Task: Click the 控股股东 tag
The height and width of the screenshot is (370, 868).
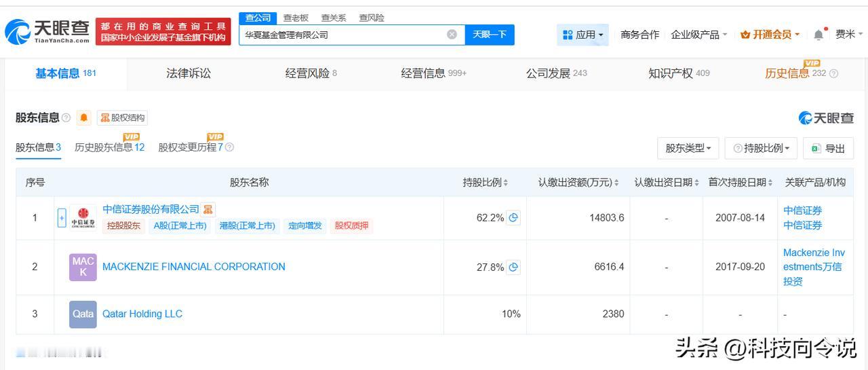Action: click(x=124, y=225)
